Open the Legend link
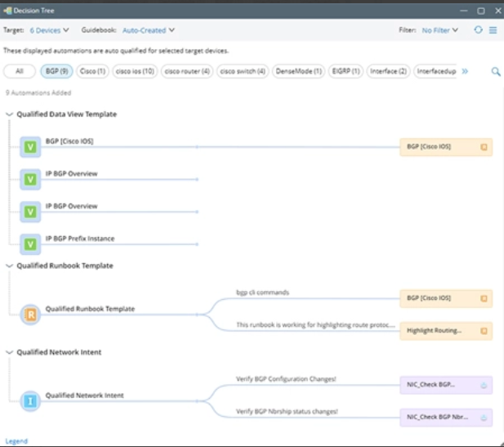504x447 pixels. [16, 441]
